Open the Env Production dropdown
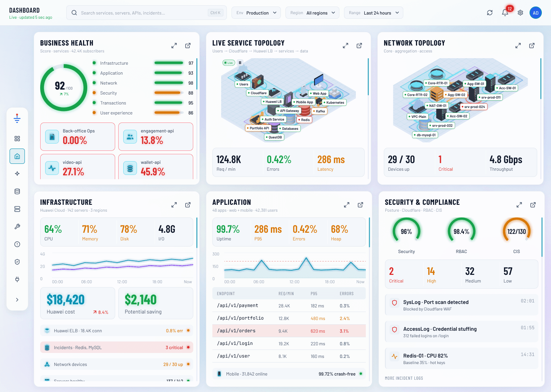Screen dimensions: 551x392 [256, 13]
